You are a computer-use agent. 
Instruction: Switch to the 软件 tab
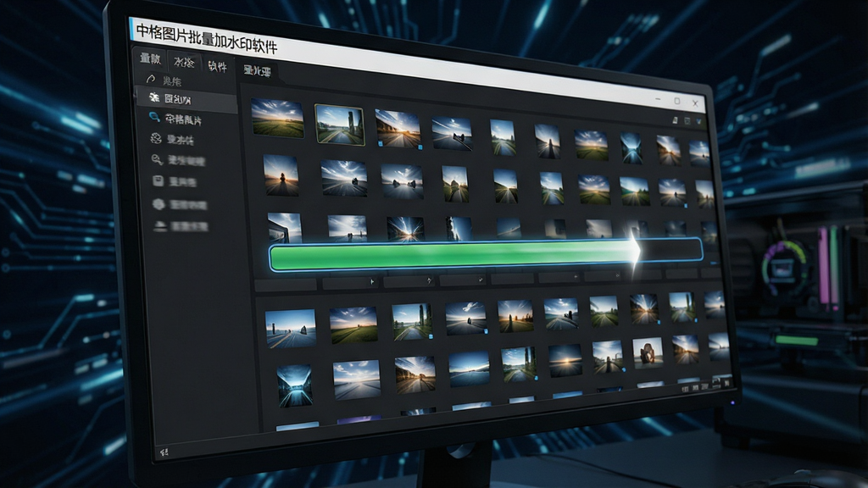pyautogui.click(x=217, y=66)
